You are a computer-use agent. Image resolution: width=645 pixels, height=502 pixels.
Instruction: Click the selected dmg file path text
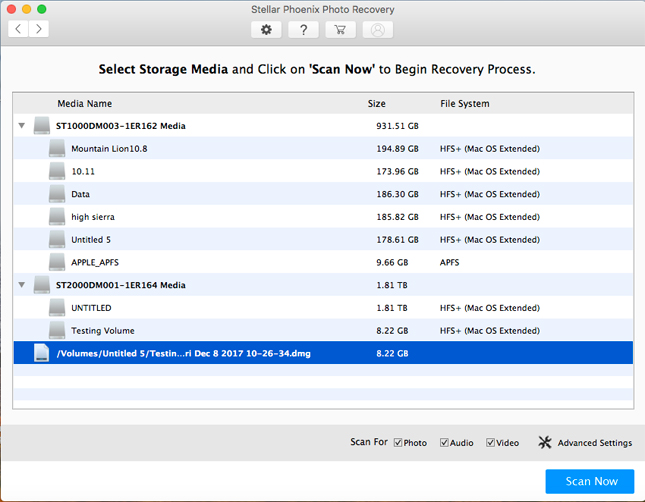[x=183, y=353]
